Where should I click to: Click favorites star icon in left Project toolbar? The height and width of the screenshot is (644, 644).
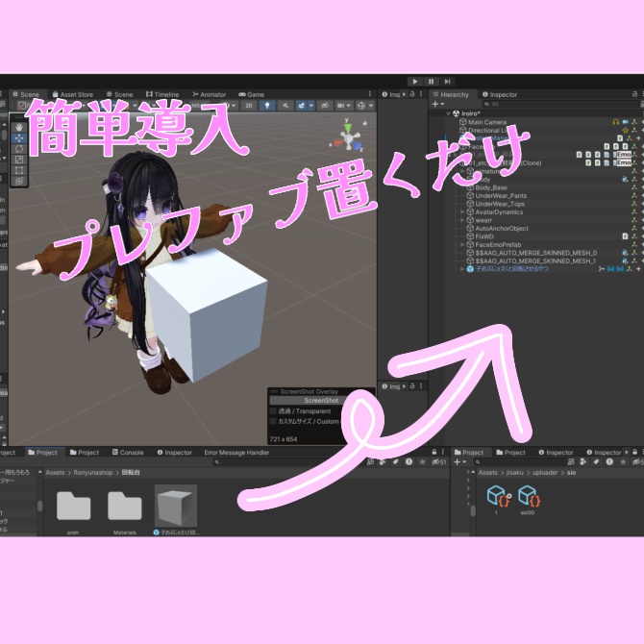click(422, 462)
